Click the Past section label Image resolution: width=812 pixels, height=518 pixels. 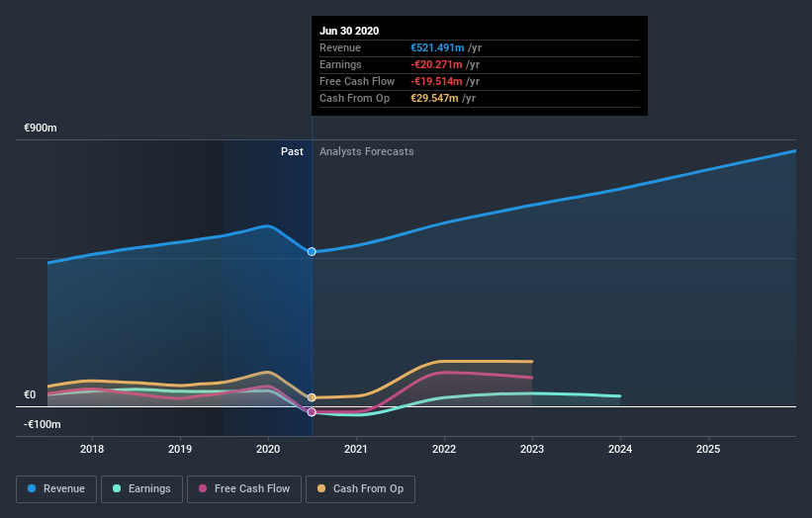[x=292, y=151]
